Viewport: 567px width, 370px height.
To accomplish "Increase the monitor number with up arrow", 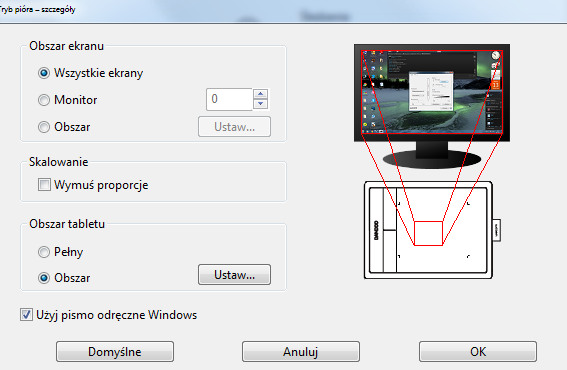I will tap(260, 94).
